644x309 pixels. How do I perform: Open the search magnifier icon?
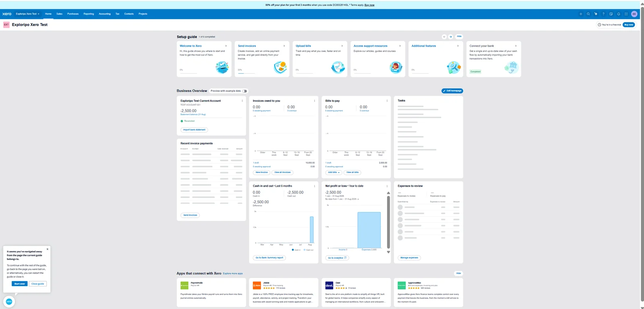coord(588,14)
